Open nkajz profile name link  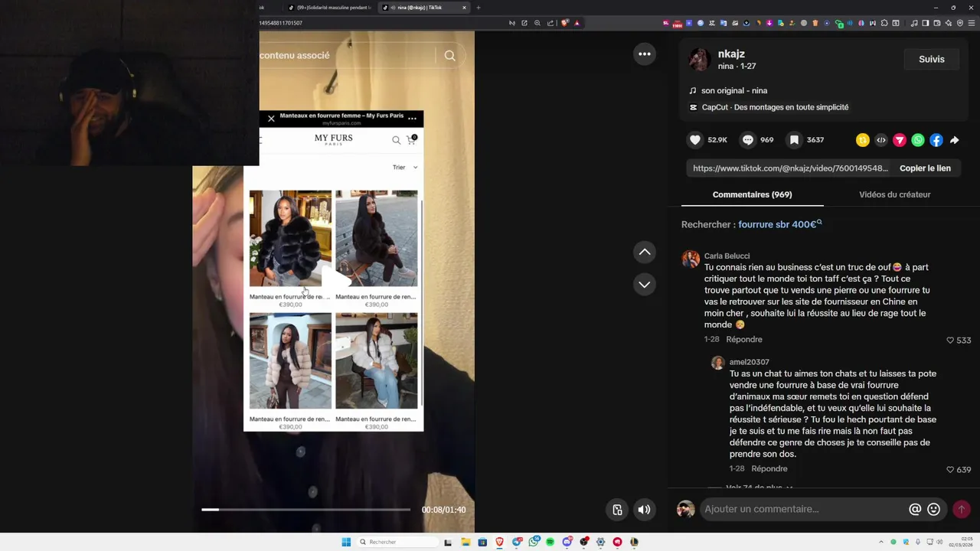(731, 54)
